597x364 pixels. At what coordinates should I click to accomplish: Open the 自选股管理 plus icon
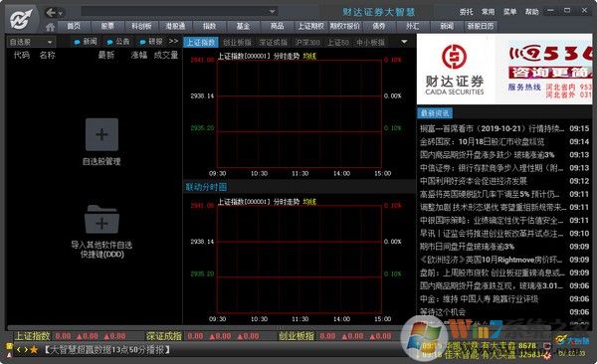click(101, 134)
